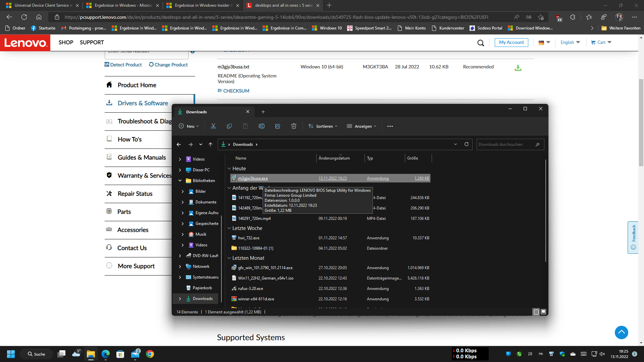The image size is (644, 362).
Task: Open the Cart dropdown
Action: click(601, 42)
